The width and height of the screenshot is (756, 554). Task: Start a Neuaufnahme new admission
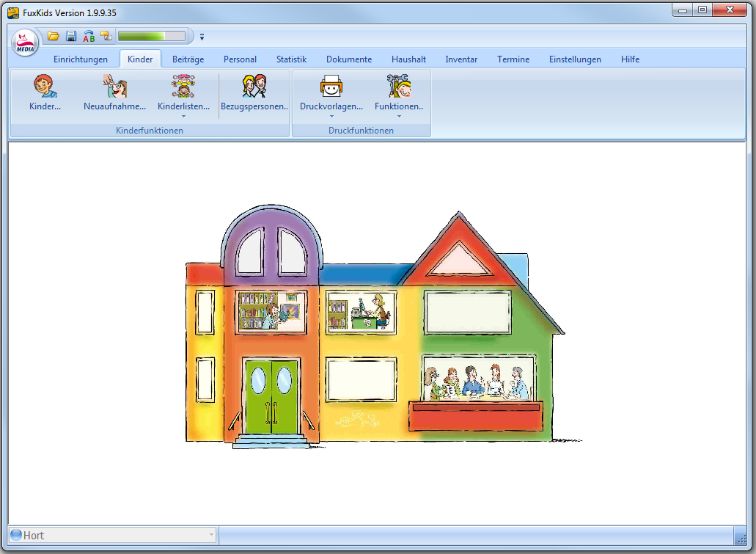114,86
